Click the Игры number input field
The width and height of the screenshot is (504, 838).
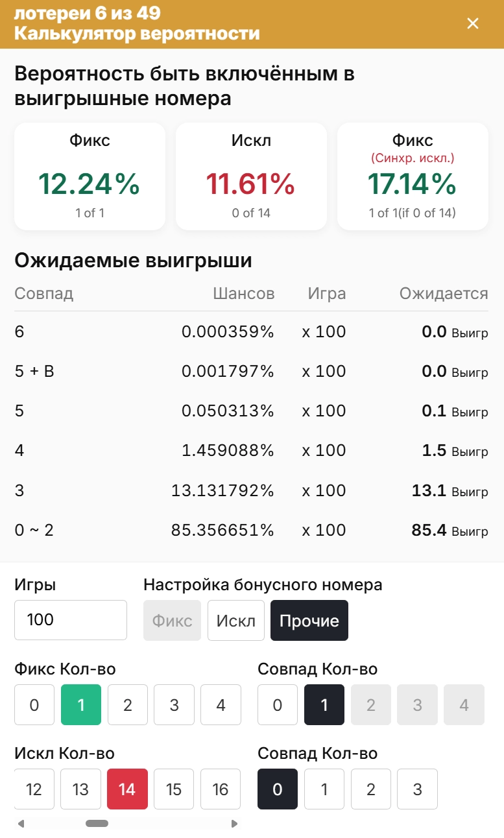pyautogui.click(x=70, y=620)
